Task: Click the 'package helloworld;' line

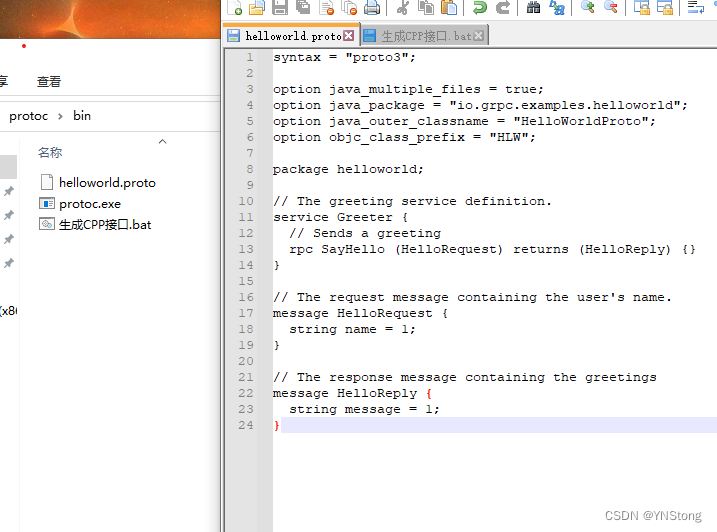Action: pos(348,169)
